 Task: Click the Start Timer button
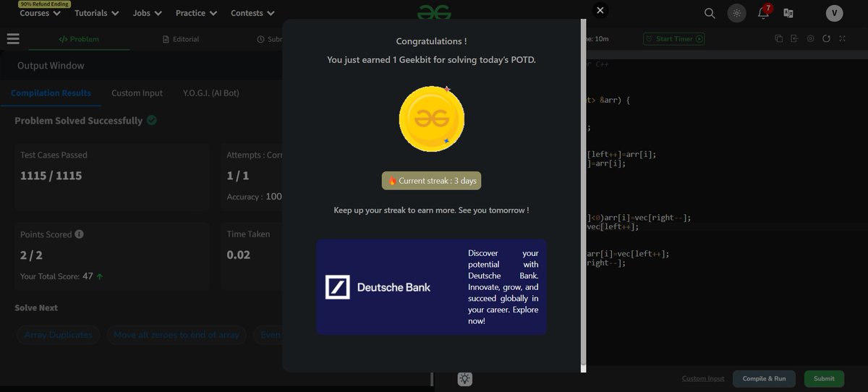tap(674, 39)
